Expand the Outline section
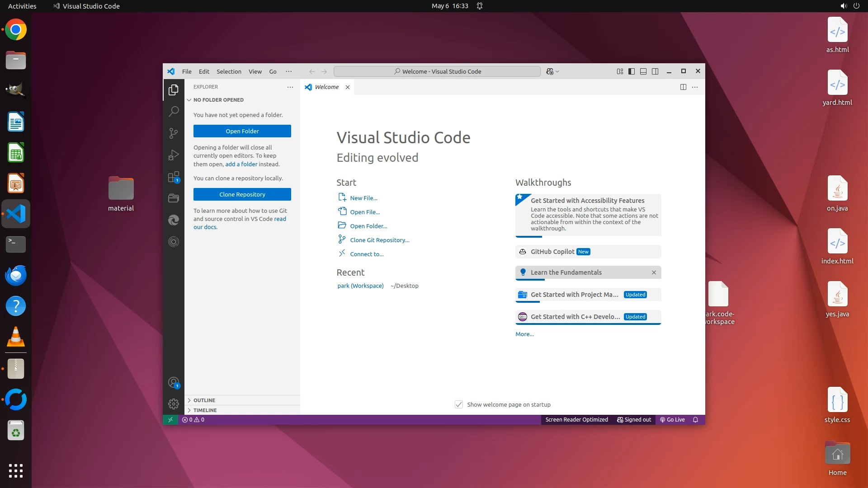 204,400
